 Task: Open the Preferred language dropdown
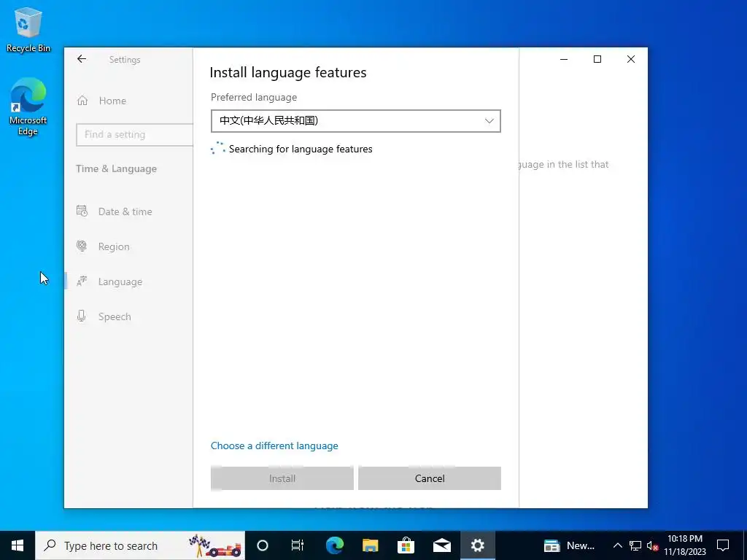[x=355, y=121]
